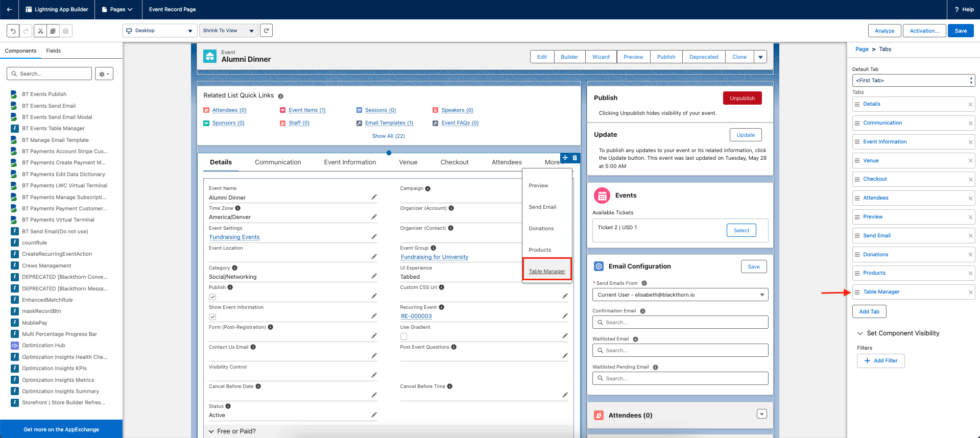The width and height of the screenshot is (980, 438).
Task: Click the Select button for Ticket 2
Action: (x=741, y=231)
